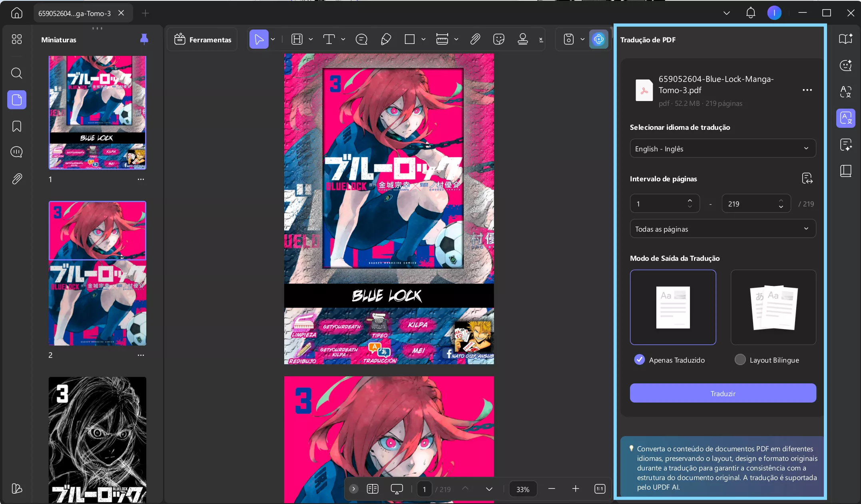
Task: Click the Traduzir button
Action: pyautogui.click(x=723, y=393)
